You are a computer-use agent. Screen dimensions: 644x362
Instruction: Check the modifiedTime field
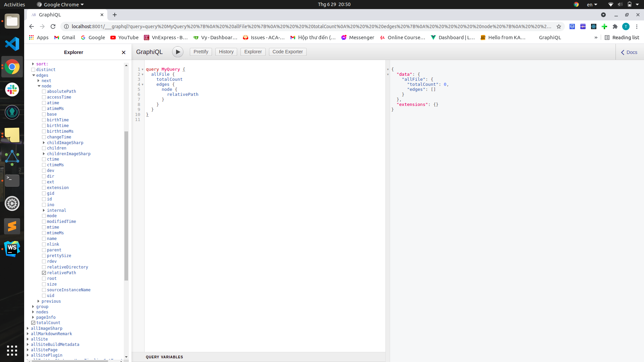click(x=44, y=222)
